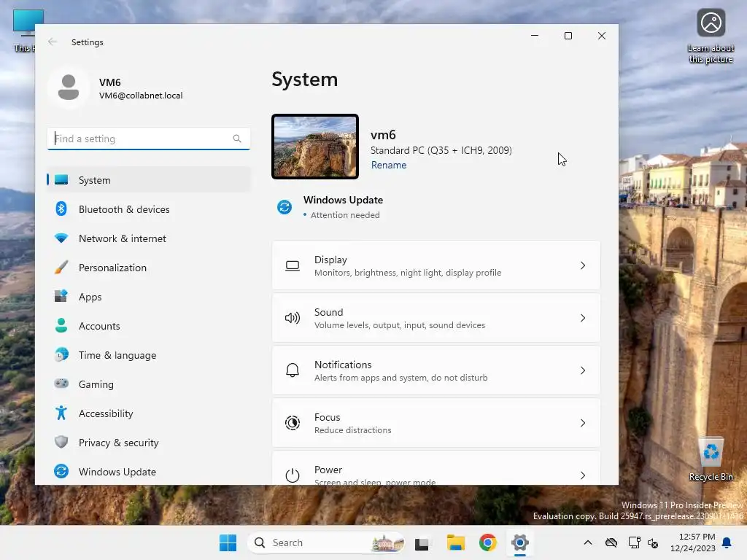This screenshot has height=560, width=747.
Task: Open Windows Update from sidebar
Action: pos(149,471)
